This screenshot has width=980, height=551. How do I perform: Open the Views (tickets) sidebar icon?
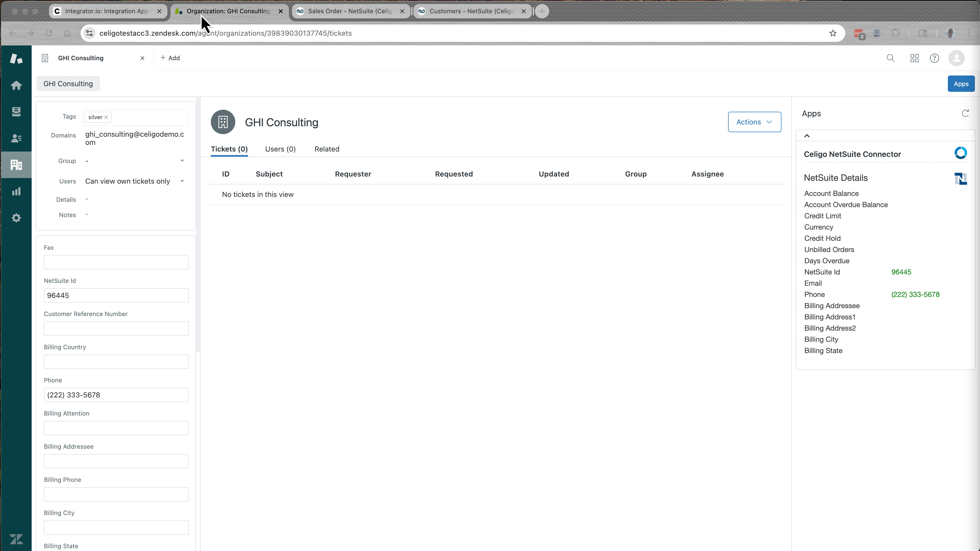tap(16, 111)
